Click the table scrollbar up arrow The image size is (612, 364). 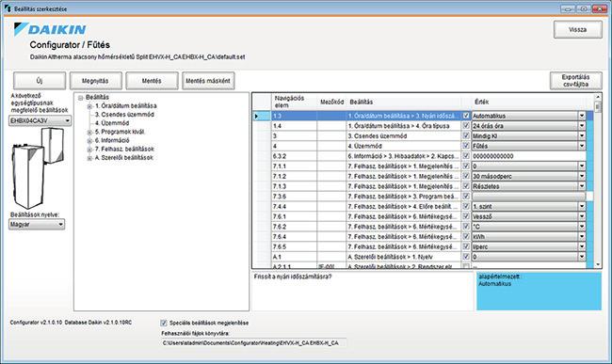(598, 97)
